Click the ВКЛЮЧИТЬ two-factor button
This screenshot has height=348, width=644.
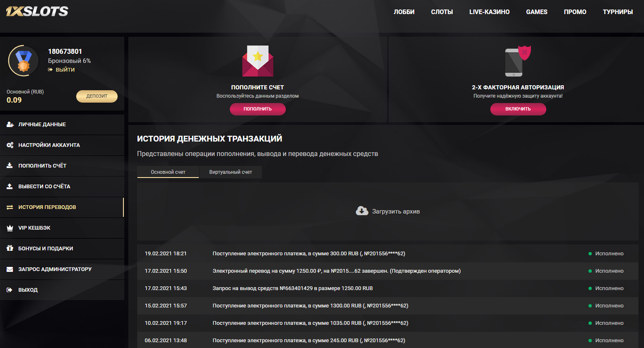click(518, 109)
